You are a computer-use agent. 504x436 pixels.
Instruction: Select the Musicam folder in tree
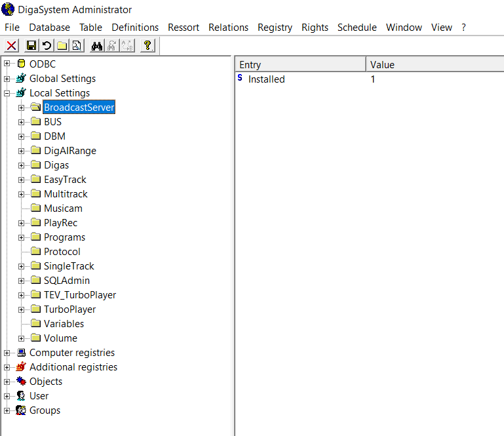tap(63, 208)
